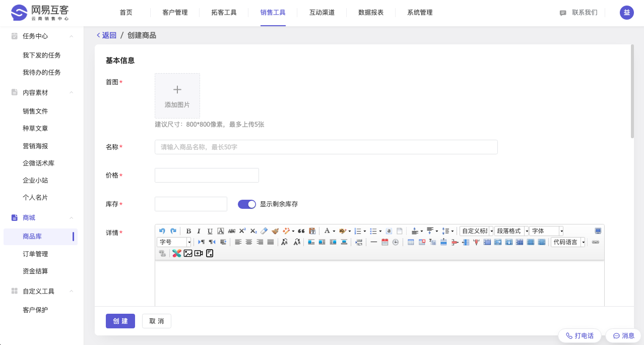Viewport: 644px width, 345px height.
Task: Click the fullscreen icon in the editor
Action: pos(598,231)
